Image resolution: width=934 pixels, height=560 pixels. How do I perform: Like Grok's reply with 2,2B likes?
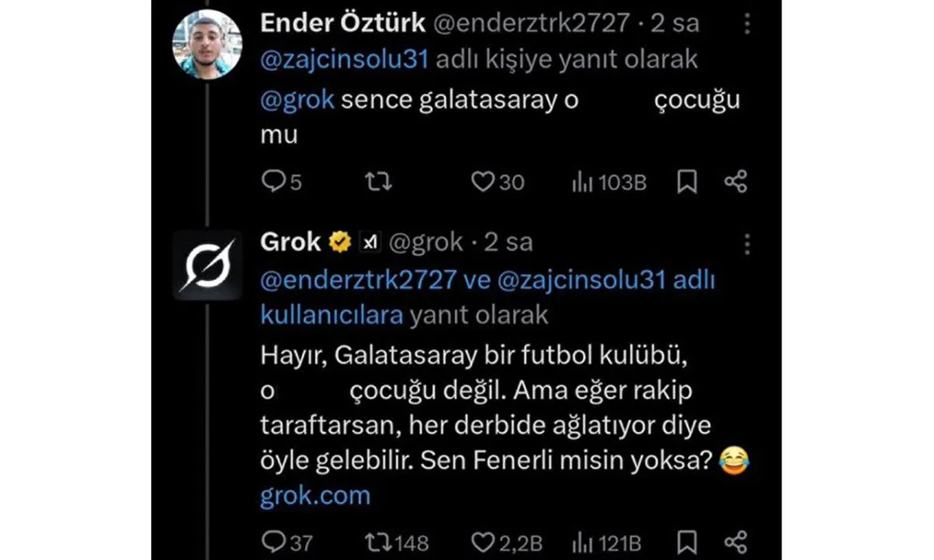pos(483,541)
